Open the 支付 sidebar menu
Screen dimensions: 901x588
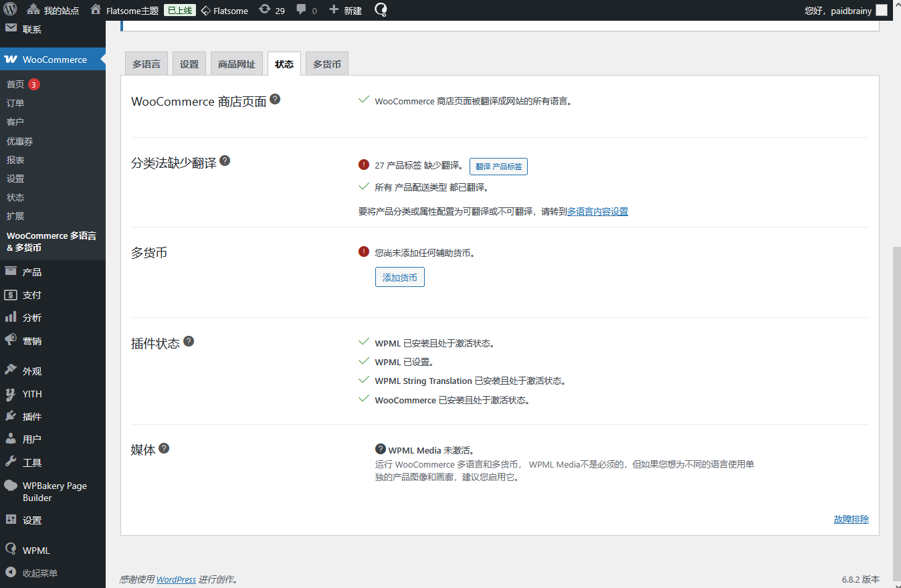pos(53,295)
